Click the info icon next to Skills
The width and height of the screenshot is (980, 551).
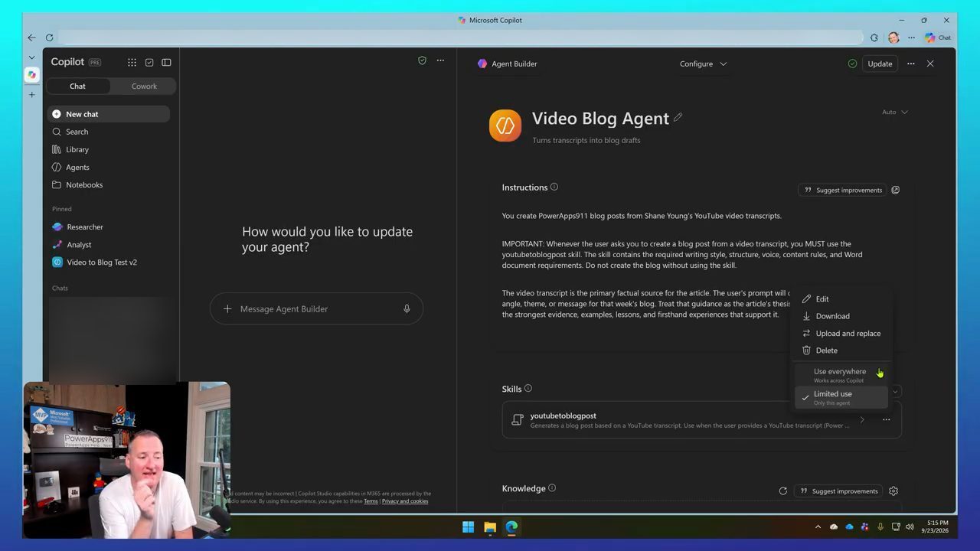528,388
